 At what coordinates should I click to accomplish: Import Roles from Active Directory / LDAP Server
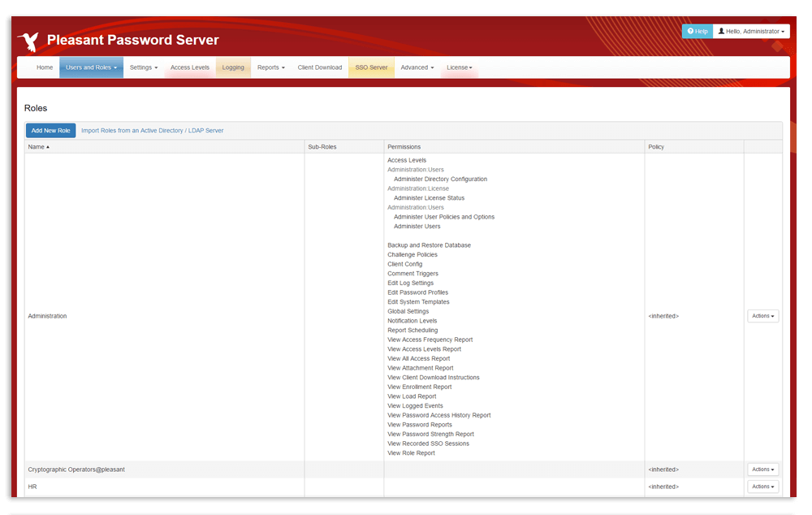[152, 131]
